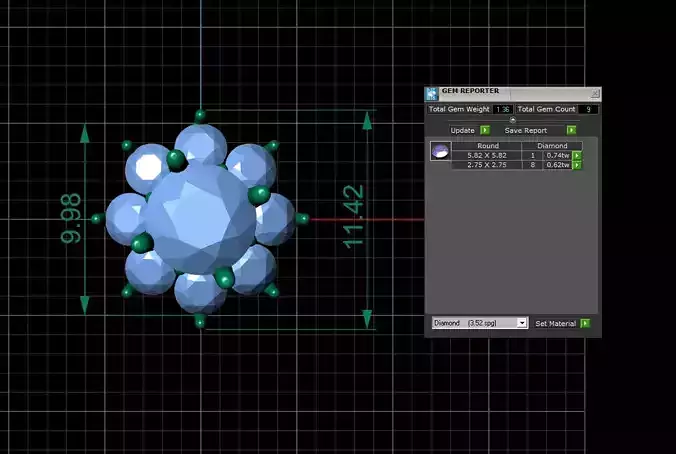
Task: Select the 9.98 dimension text in viewport
Action: point(71,218)
